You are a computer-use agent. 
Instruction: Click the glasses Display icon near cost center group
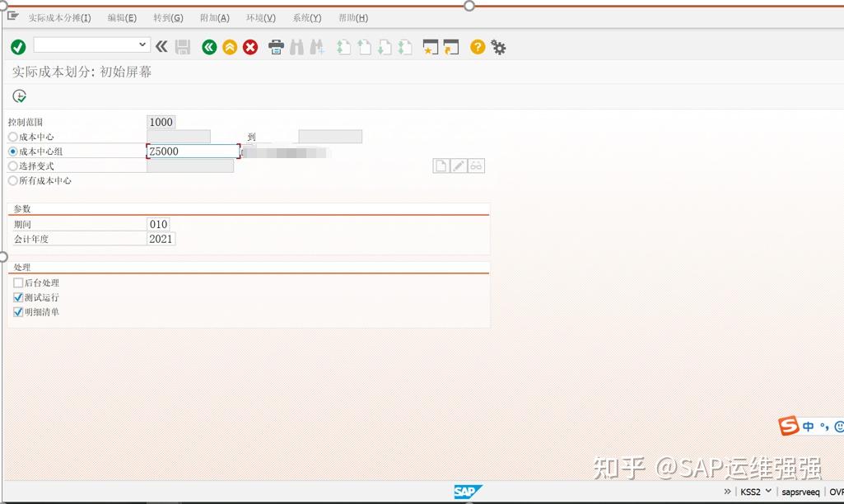[475, 165]
